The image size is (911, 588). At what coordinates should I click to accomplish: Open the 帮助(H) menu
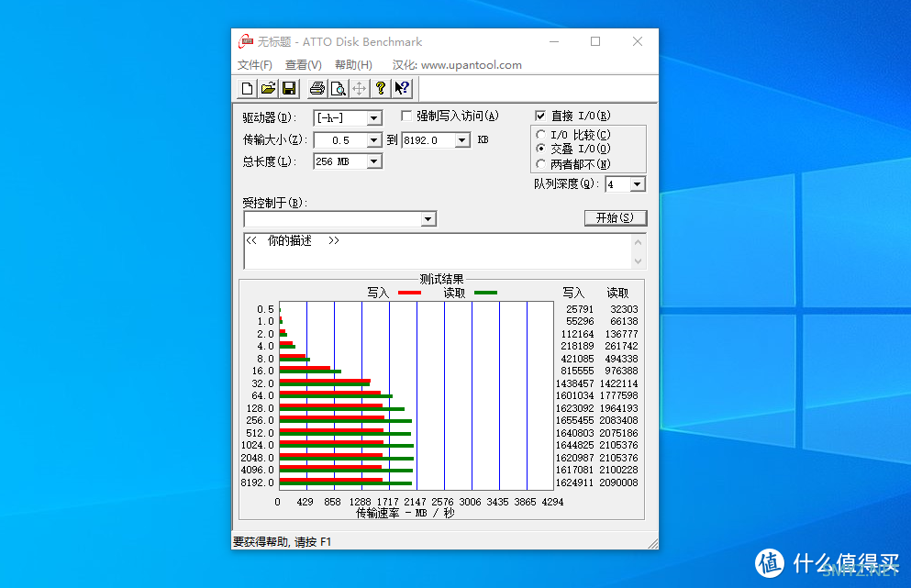tap(353, 65)
